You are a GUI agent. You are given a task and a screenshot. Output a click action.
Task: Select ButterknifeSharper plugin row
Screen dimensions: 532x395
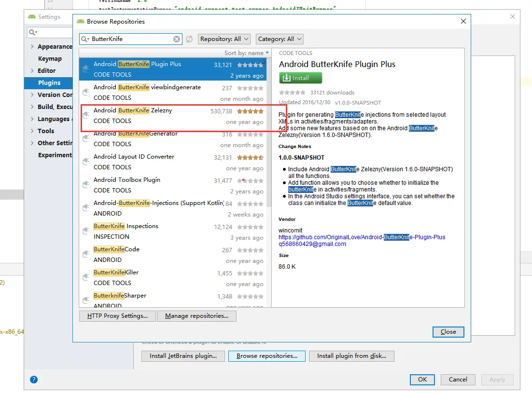pos(173,299)
